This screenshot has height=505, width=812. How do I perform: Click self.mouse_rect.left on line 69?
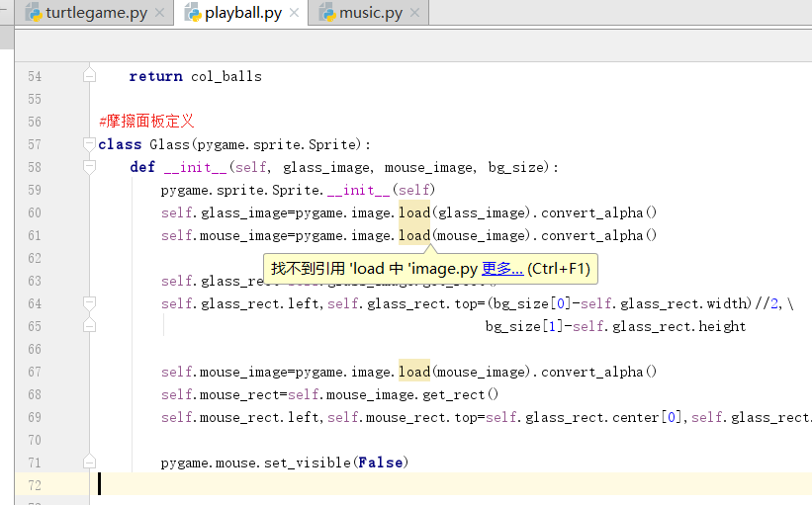tap(240, 417)
